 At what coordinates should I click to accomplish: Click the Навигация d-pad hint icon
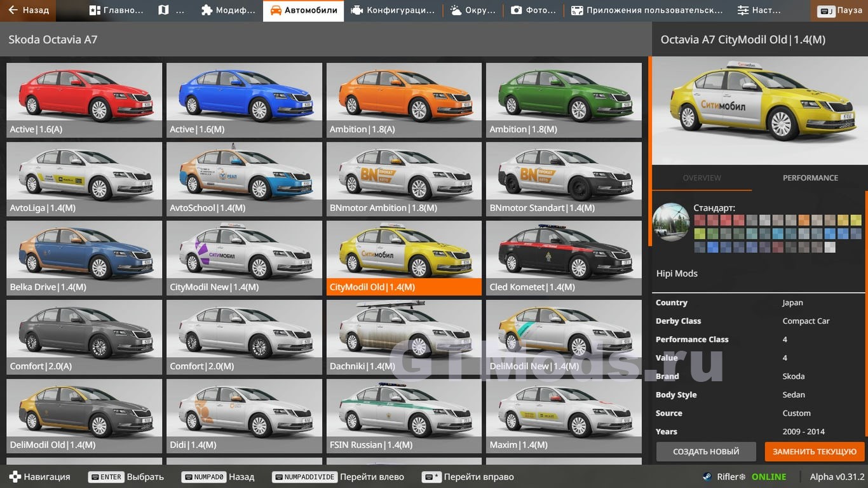(15, 477)
